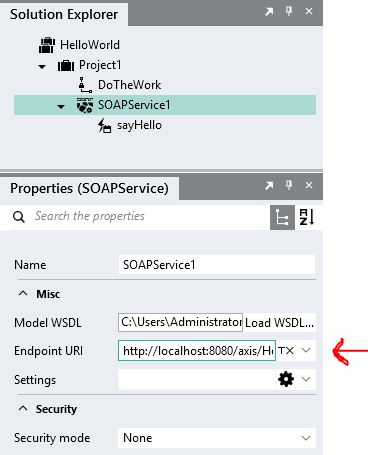Click the magnifier search icon
Image resolution: width=368 pixels, height=455 pixels.
coord(19,217)
